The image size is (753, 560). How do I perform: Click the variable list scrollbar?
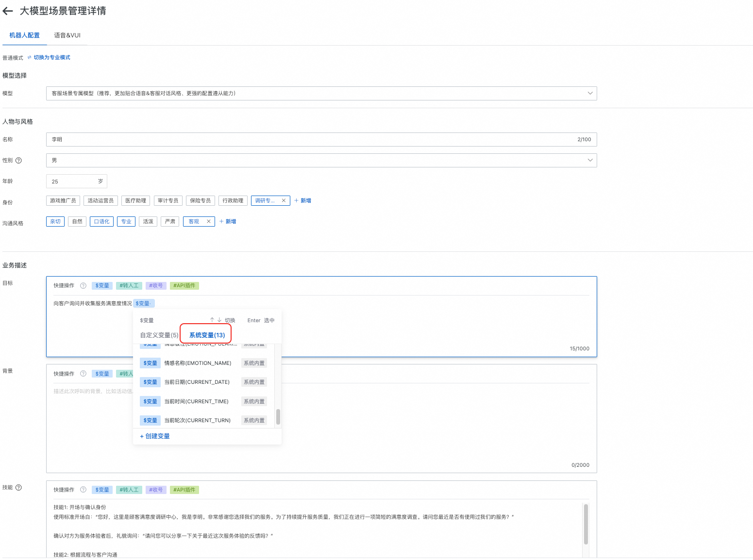click(x=278, y=417)
